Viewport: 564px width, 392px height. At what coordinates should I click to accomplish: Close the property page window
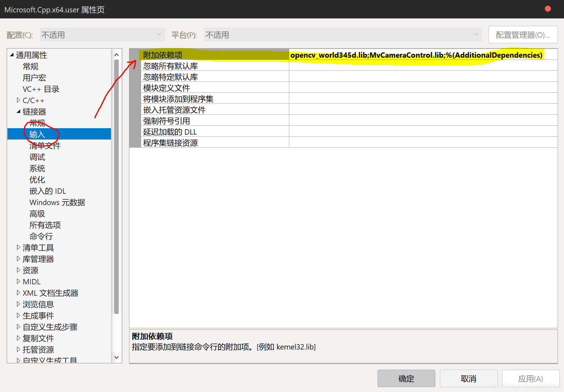click(548, 9)
